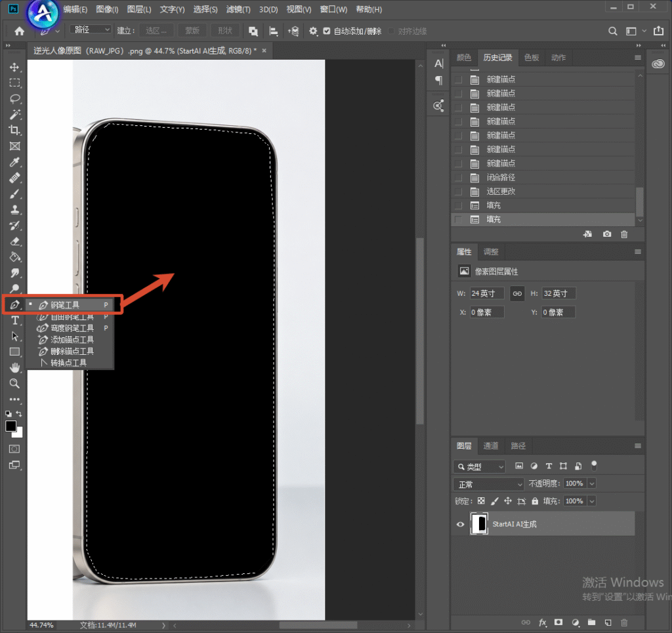Open the 滤镜(T) menu
The width and height of the screenshot is (672, 633).
pyautogui.click(x=238, y=9)
